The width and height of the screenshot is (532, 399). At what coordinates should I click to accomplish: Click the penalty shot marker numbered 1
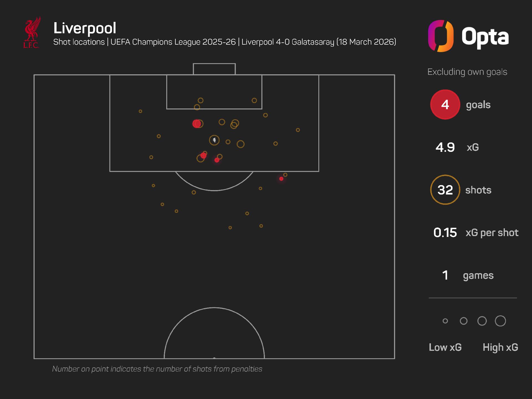coord(214,140)
